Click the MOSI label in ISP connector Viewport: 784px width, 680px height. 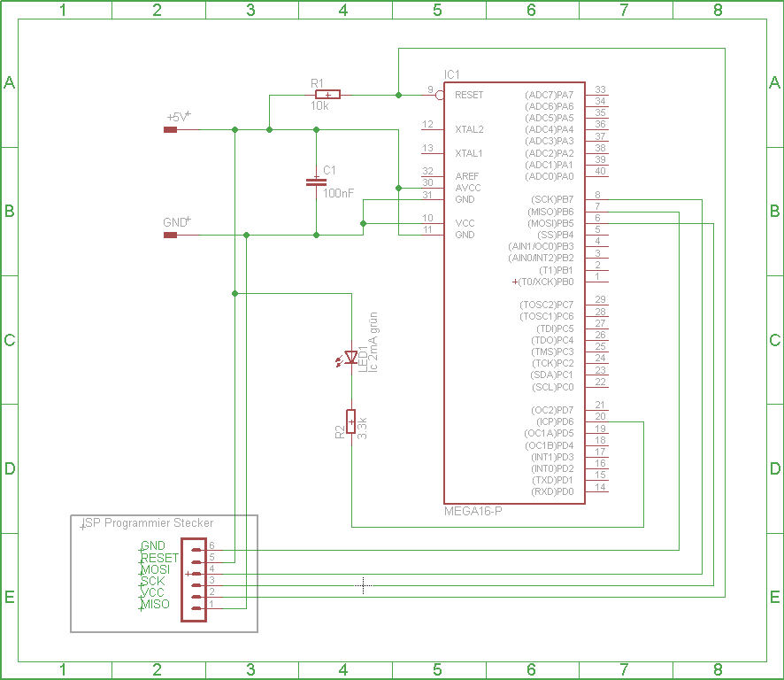pyautogui.click(x=155, y=569)
